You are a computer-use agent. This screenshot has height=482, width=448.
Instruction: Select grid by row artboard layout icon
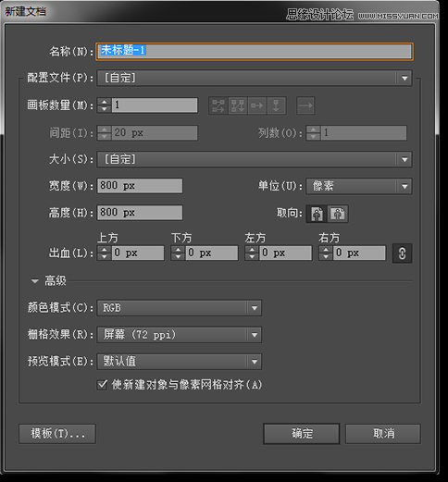click(218, 105)
